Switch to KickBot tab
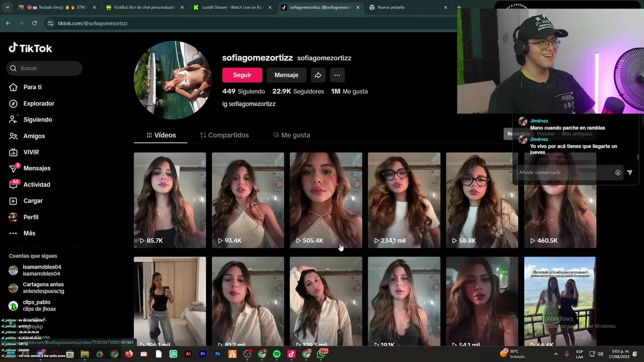This screenshot has width=644, height=362. 144,8
